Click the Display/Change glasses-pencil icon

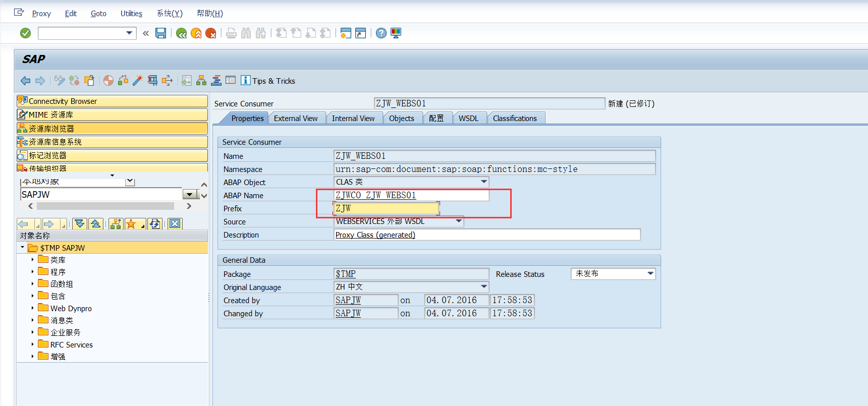60,81
